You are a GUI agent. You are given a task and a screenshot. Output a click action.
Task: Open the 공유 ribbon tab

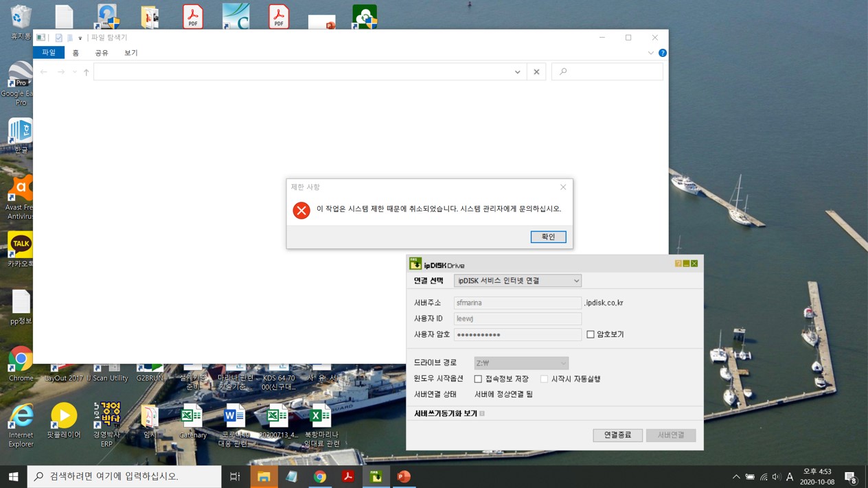click(x=102, y=53)
